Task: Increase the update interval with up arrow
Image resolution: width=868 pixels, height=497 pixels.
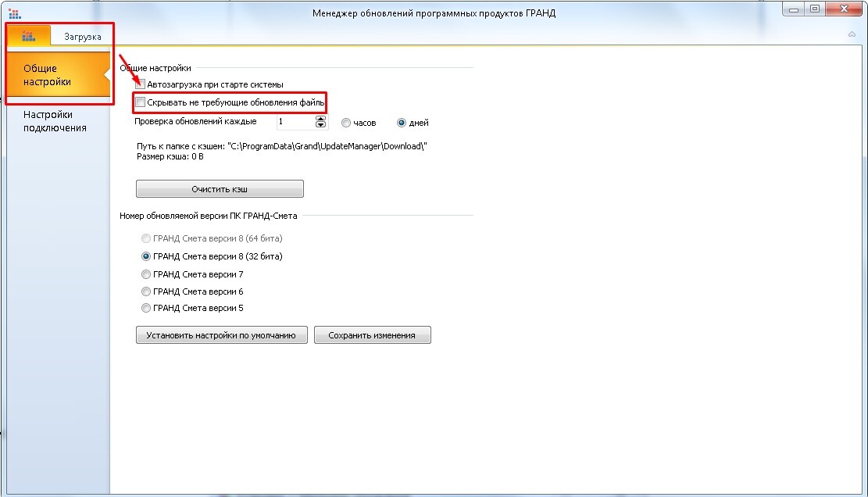Action: [x=320, y=119]
